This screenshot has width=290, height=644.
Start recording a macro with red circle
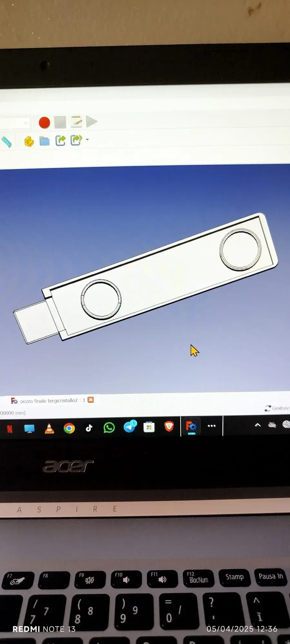[44, 123]
